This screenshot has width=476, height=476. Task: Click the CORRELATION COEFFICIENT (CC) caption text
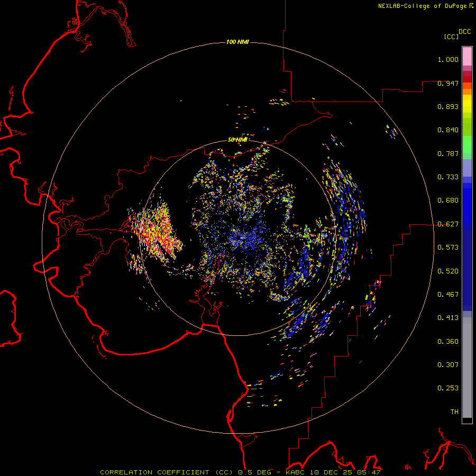tap(167, 472)
